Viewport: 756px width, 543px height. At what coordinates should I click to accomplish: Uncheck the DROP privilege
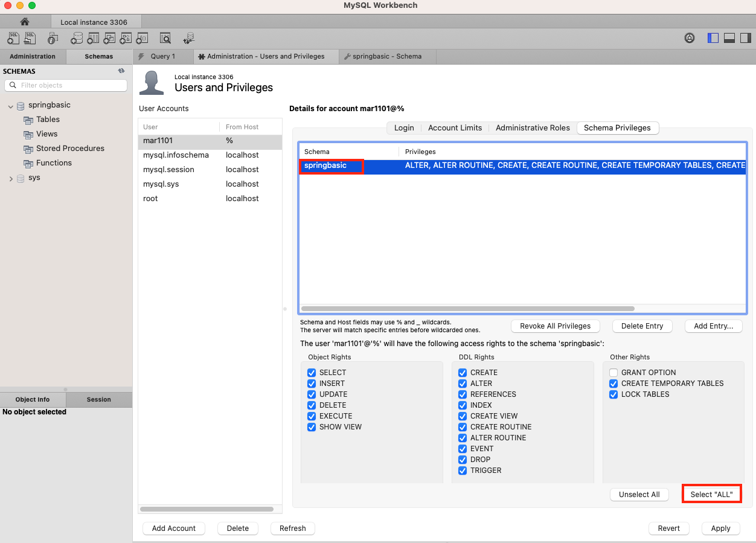click(x=463, y=460)
